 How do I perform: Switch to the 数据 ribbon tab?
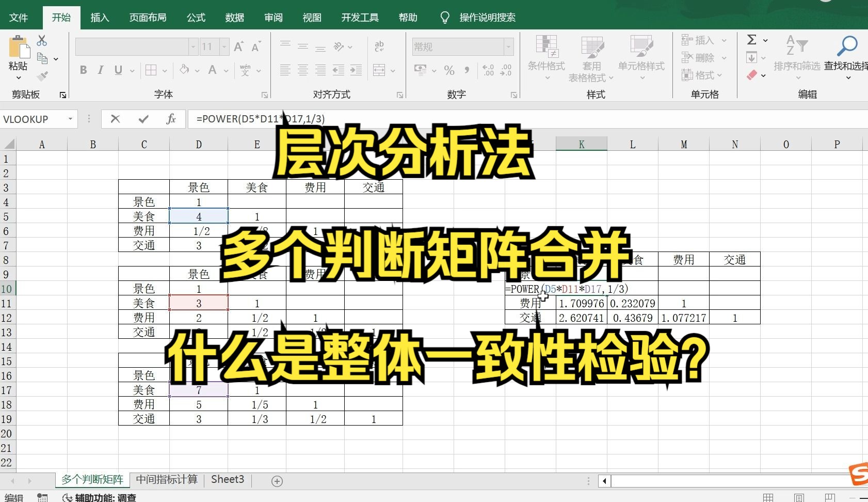(235, 18)
